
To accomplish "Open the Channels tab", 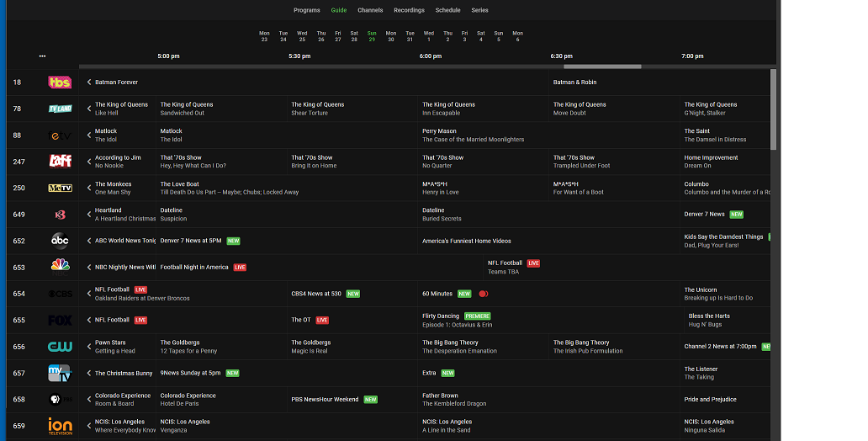I will click(370, 10).
